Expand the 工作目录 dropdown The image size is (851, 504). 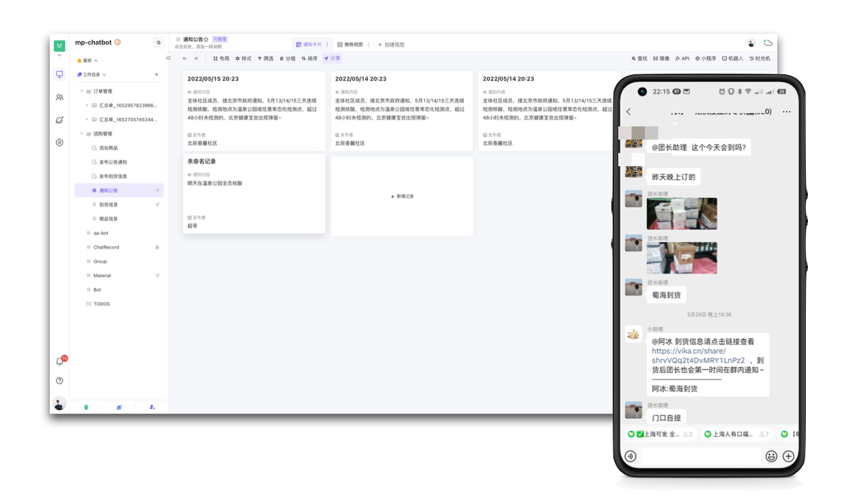tap(104, 74)
